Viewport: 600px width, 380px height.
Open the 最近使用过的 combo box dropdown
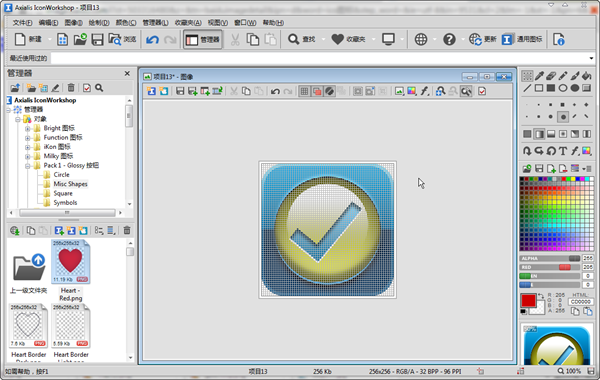pyautogui.click(x=591, y=58)
